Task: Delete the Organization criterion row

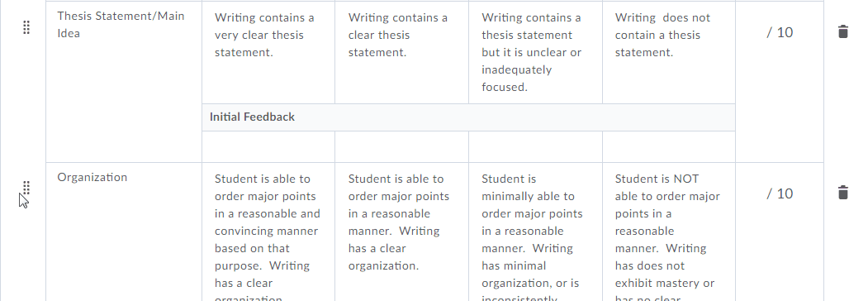Action: tap(842, 193)
